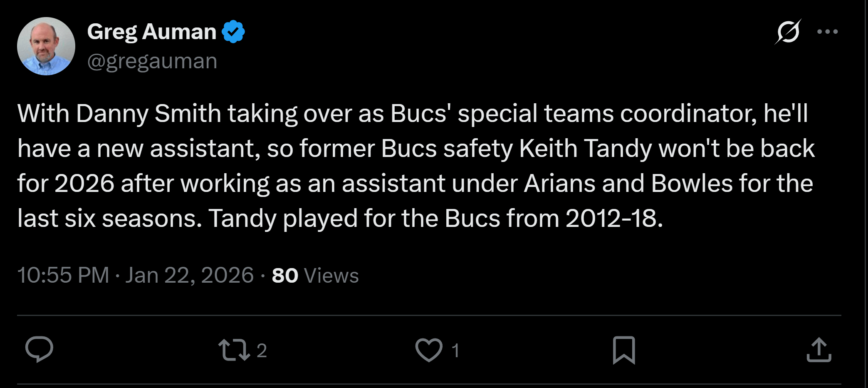Click the blue verified checkmark badge
Screen dimensions: 868x388
233,32
